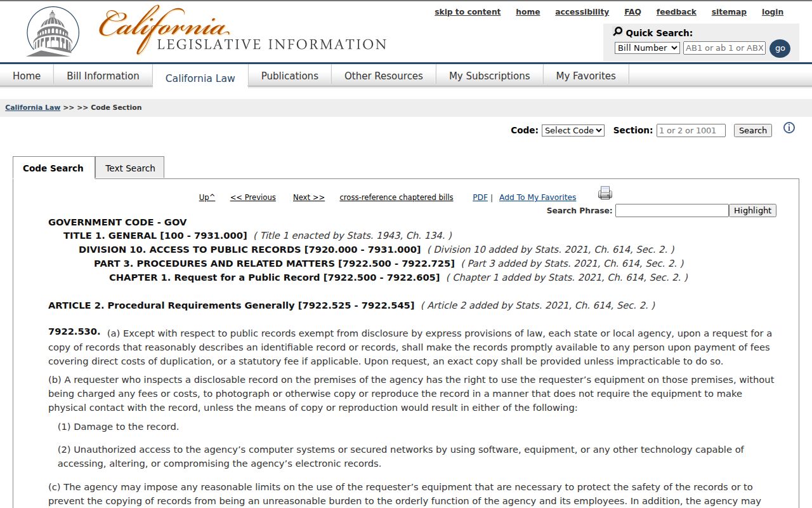Open the My Favorites tab
This screenshot has height=508, width=812.
click(x=586, y=76)
